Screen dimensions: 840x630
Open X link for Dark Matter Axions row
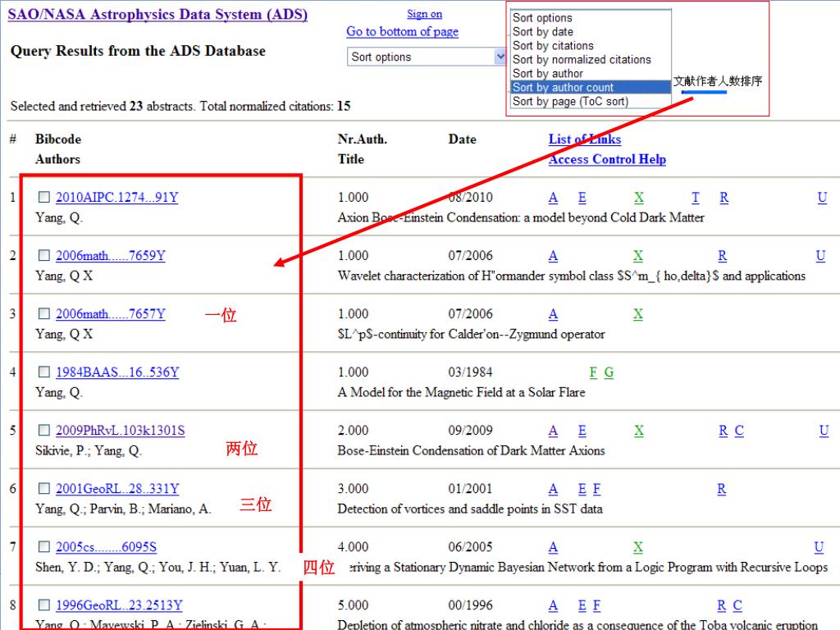[x=638, y=431]
